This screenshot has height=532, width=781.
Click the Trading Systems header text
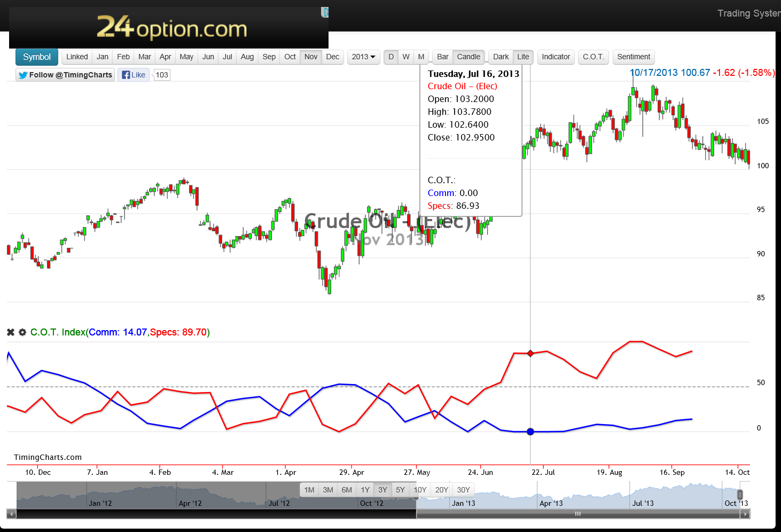point(748,13)
